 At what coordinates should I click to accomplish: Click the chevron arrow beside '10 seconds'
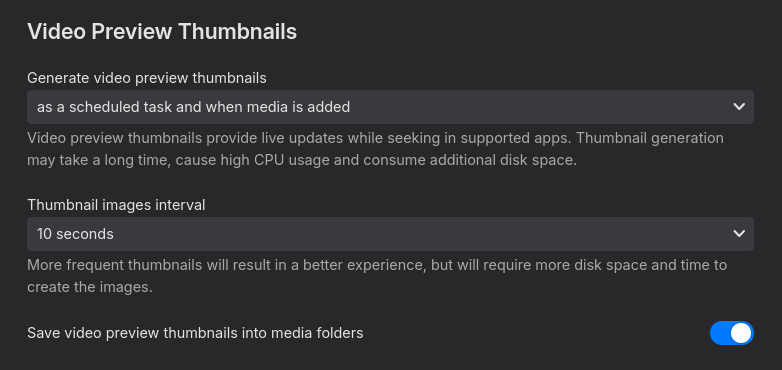tap(739, 234)
